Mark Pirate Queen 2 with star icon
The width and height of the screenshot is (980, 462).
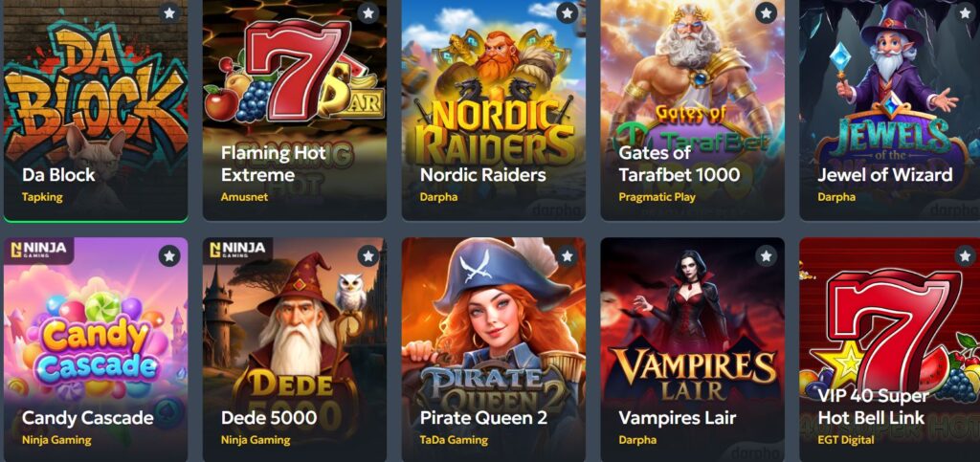click(567, 255)
